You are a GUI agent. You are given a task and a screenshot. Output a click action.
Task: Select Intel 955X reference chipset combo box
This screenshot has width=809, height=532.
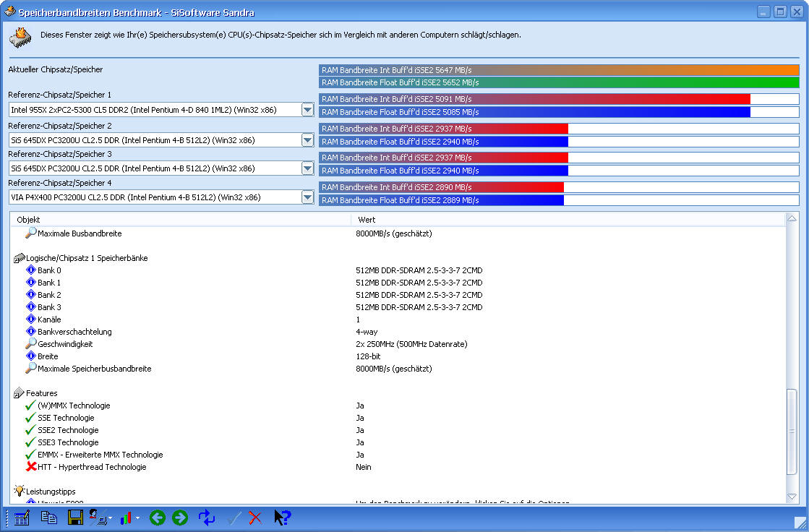[161, 110]
